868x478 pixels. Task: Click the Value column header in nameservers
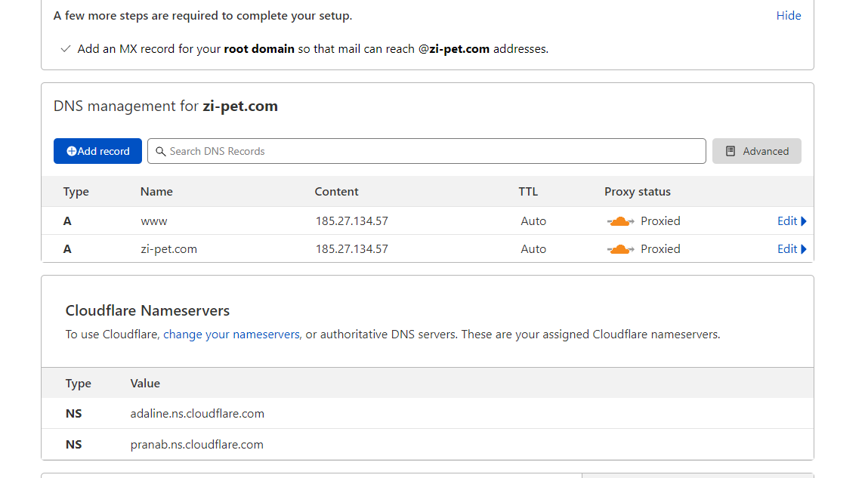145,384
